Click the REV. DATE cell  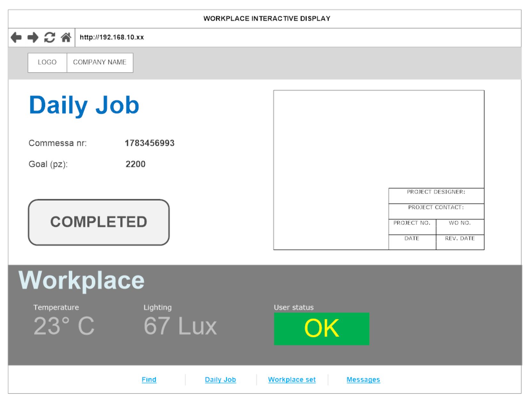point(460,242)
